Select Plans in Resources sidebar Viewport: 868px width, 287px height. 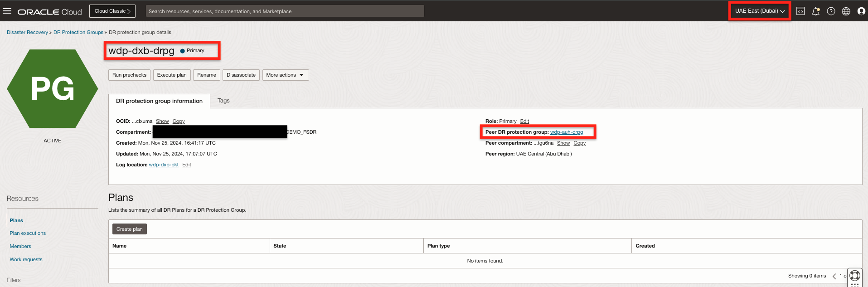16,220
